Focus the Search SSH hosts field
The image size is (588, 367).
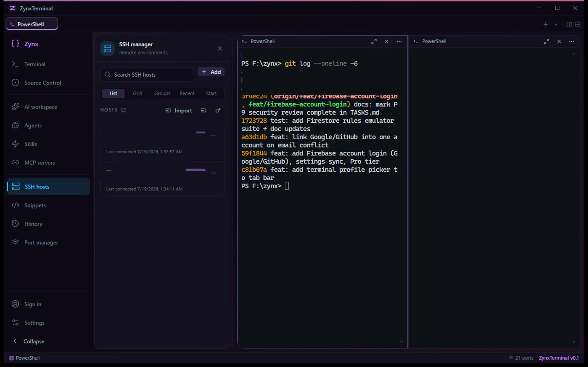pos(147,74)
